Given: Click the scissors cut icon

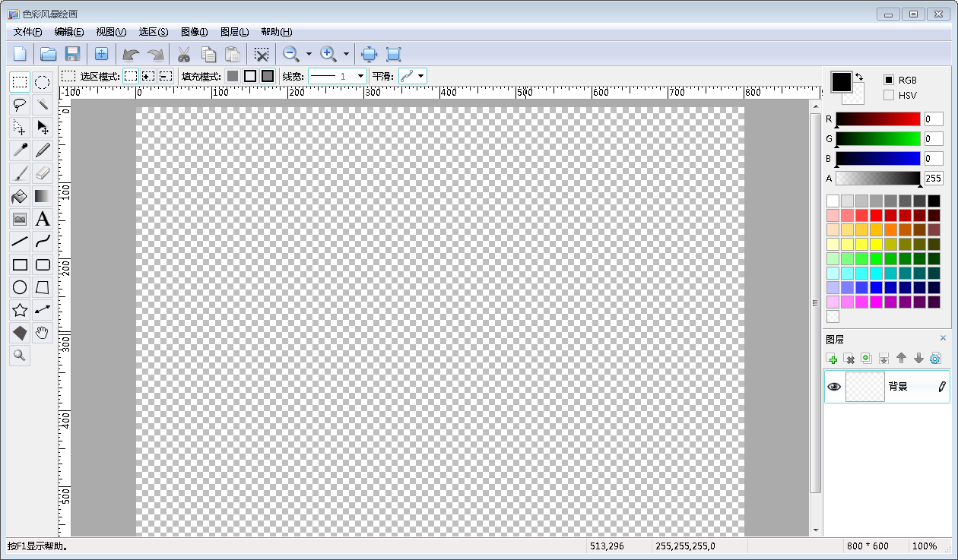Looking at the screenshot, I should [x=183, y=54].
